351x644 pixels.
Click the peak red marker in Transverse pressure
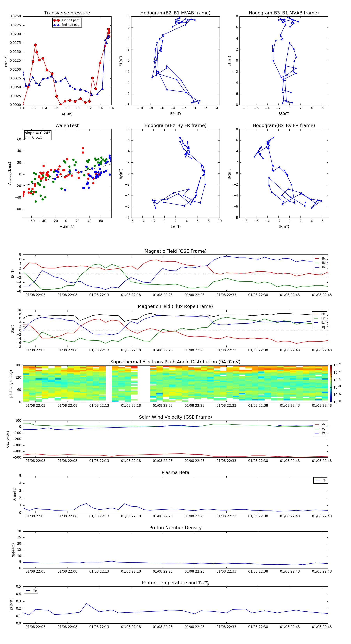[x=108, y=29]
